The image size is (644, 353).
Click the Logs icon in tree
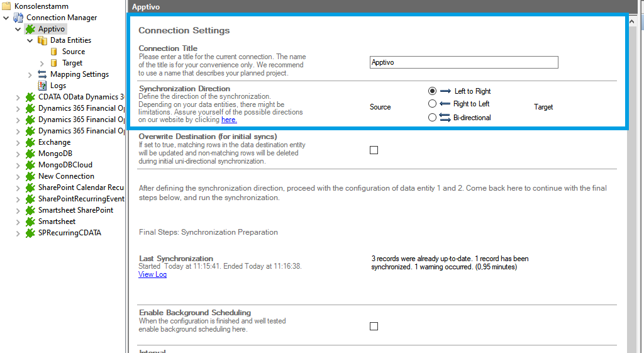click(x=42, y=86)
